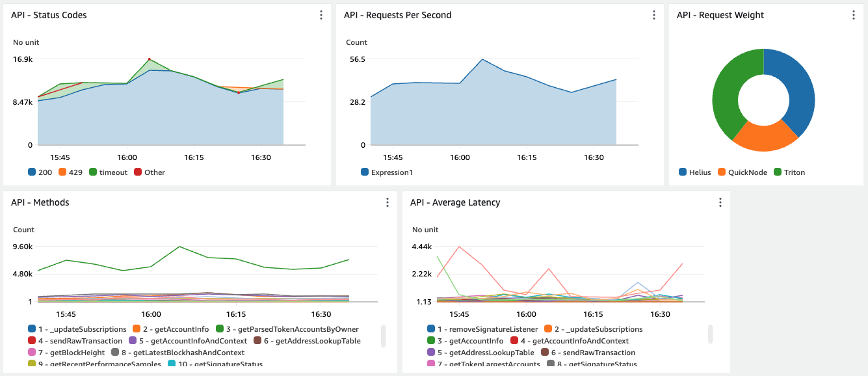Click the API - Request Weight title

(720, 15)
